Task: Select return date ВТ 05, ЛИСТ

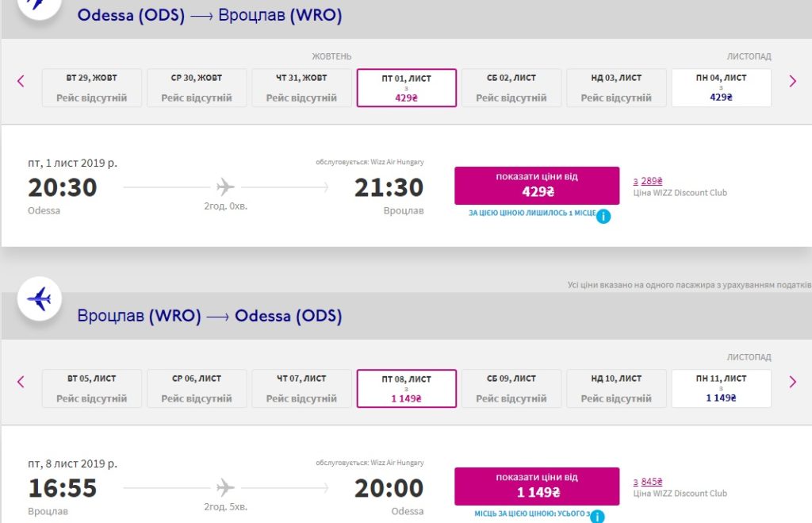Action: coord(92,388)
